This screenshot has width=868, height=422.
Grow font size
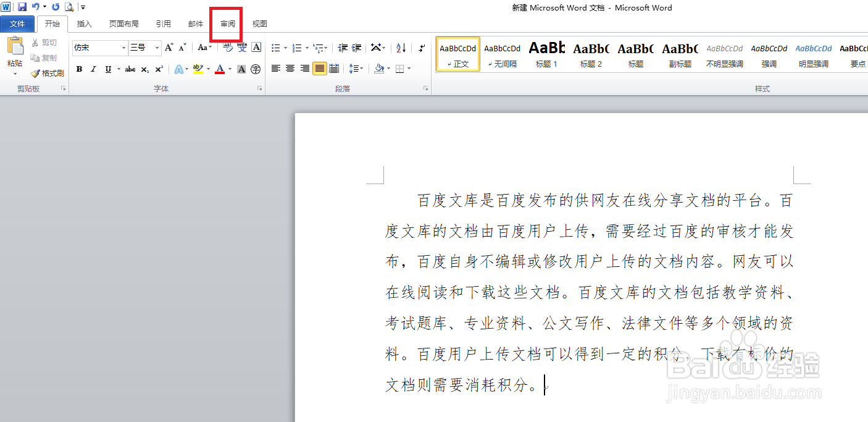[169, 48]
